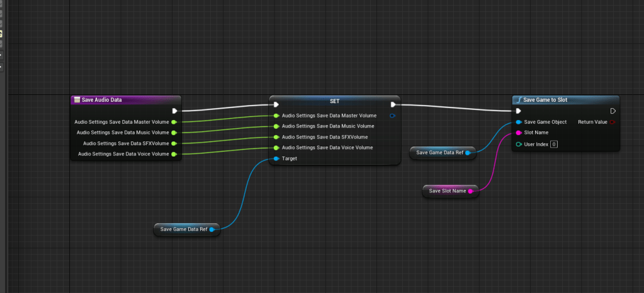Select the SET node title bar
644x293 pixels.
pos(334,101)
